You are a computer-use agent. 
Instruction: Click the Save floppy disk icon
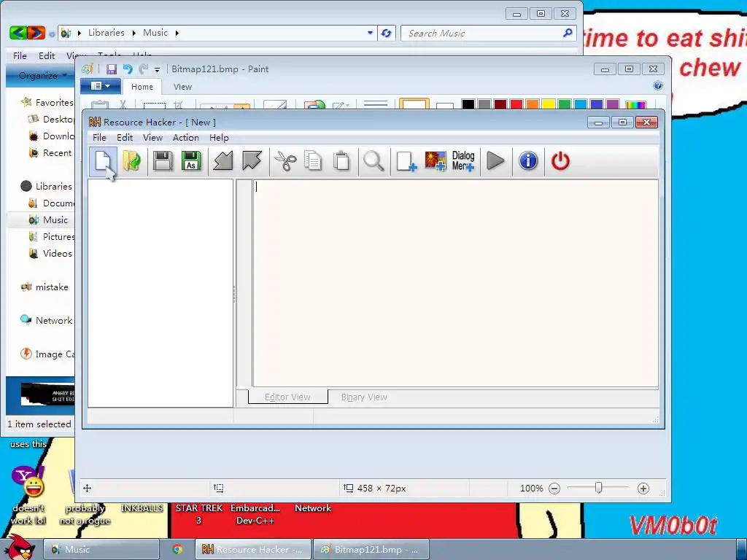(x=163, y=161)
